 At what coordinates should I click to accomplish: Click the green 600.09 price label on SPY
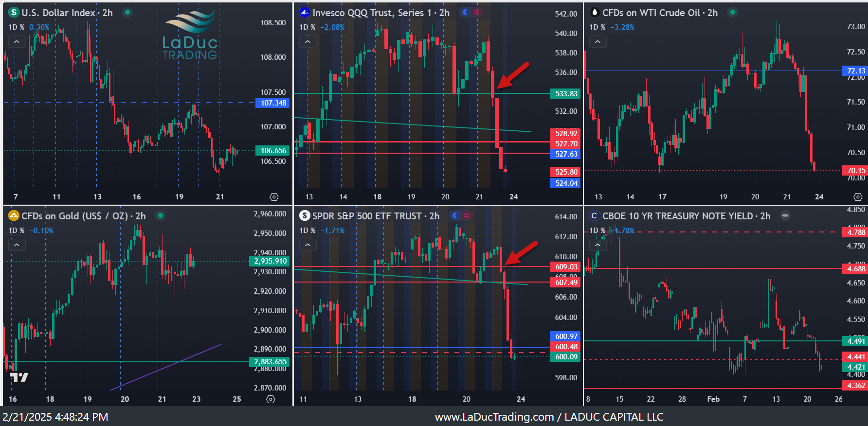pyautogui.click(x=566, y=357)
